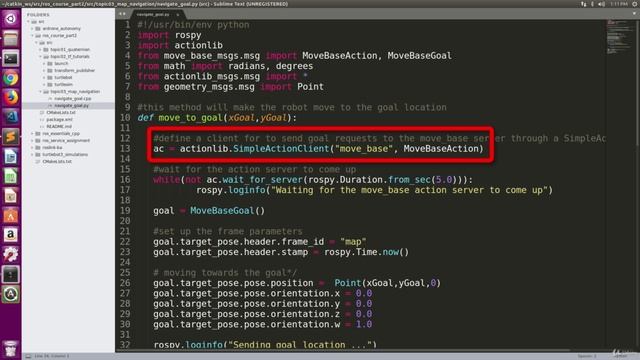Click the Line/Column status bar text
Image resolution: width=640 pixels, height=360 pixels.
(51, 356)
